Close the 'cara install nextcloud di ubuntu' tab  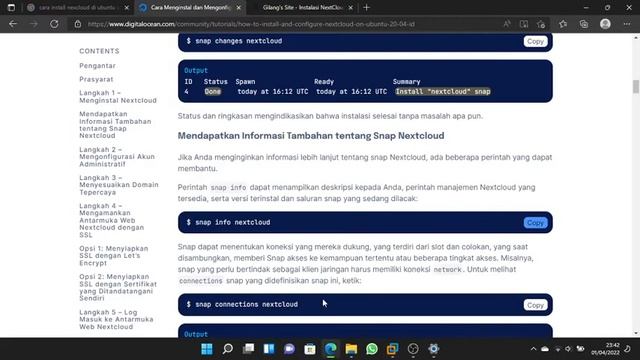[x=127, y=7]
